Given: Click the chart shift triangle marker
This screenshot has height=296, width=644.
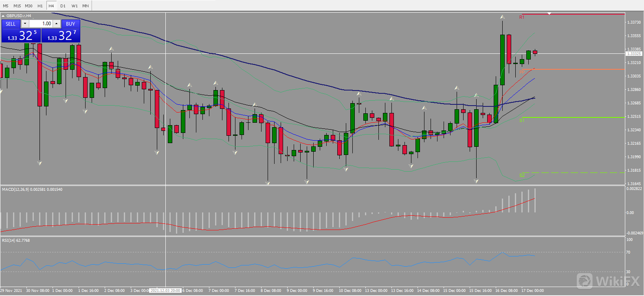Looking at the screenshot, I should tap(549, 13).
